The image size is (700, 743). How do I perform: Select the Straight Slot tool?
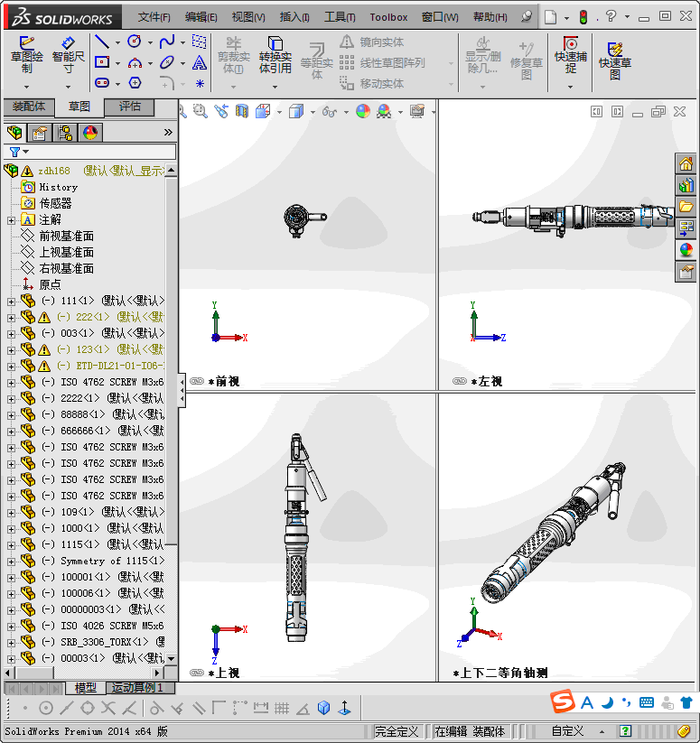(x=102, y=82)
